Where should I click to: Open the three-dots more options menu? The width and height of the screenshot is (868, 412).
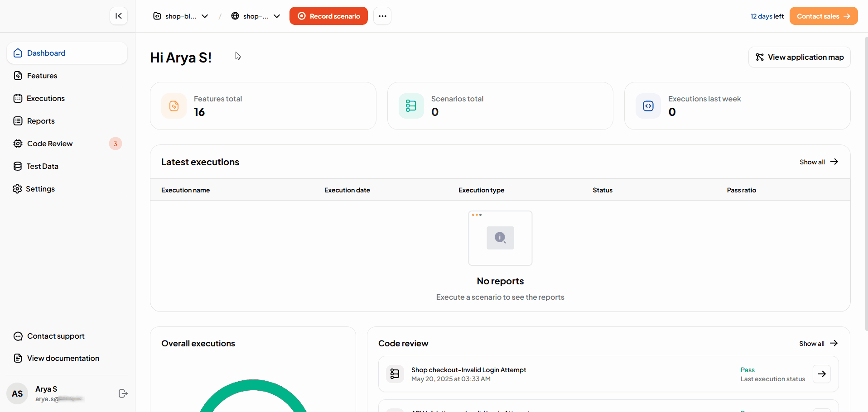(382, 16)
